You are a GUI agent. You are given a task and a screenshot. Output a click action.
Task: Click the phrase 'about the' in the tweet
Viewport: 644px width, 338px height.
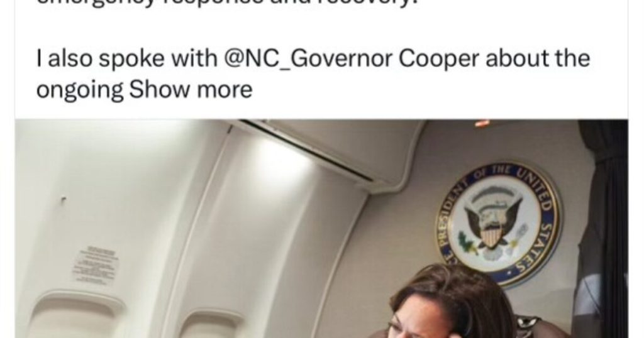(x=538, y=58)
